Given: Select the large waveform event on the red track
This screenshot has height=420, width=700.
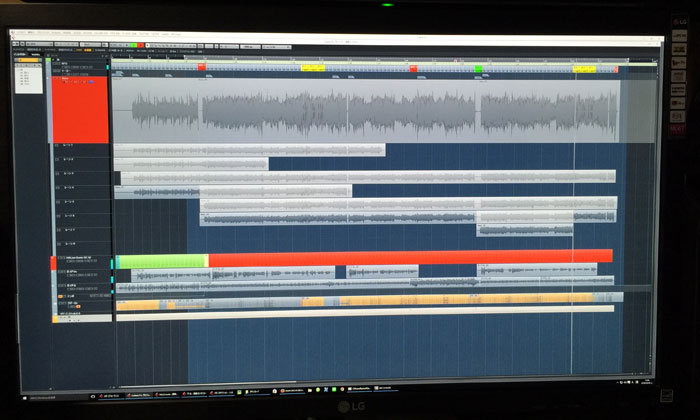Looking at the screenshot, I should point(365,112).
